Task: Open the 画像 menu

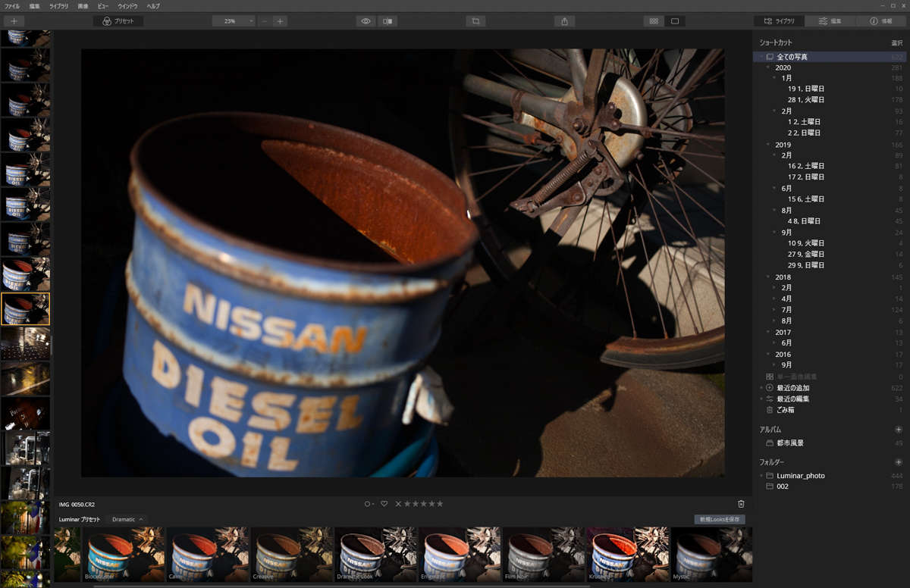Action: (83, 6)
